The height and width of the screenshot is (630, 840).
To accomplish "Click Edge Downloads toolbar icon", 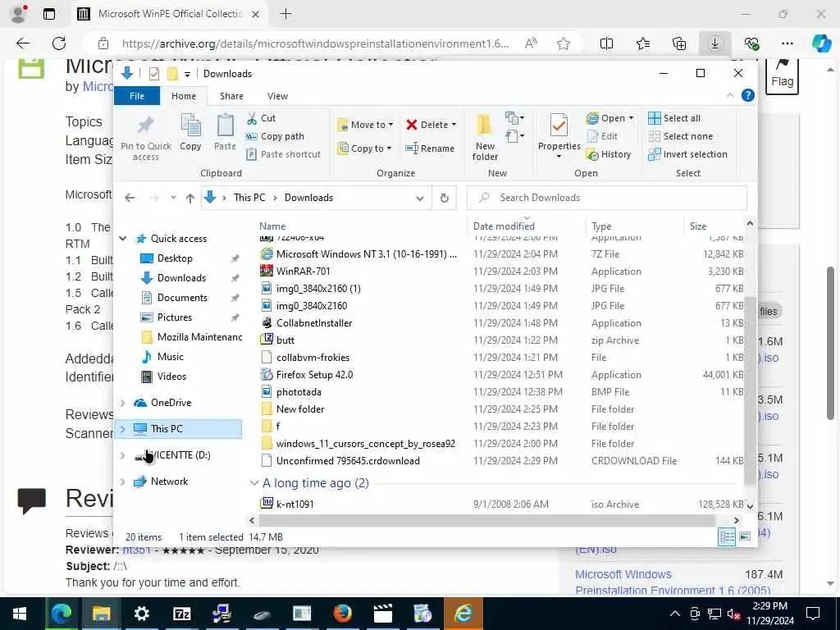I will 714,43.
